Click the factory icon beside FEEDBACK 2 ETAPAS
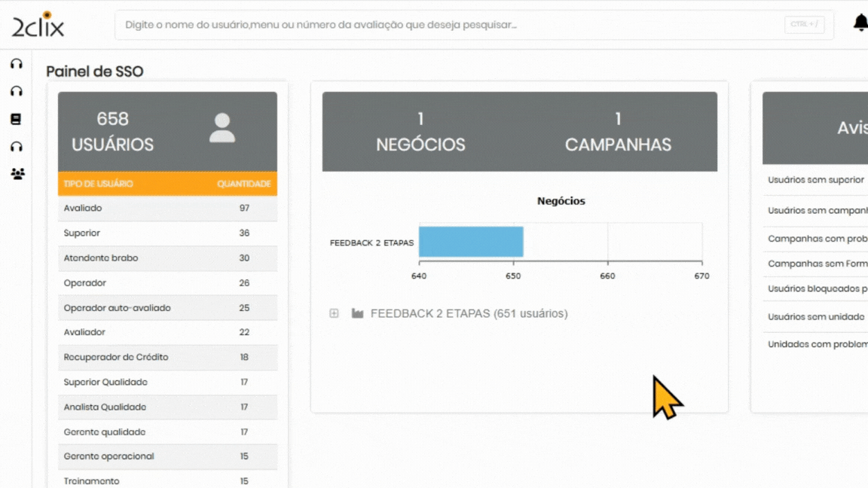This screenshot has height=488, width=868. click(357, 313)
